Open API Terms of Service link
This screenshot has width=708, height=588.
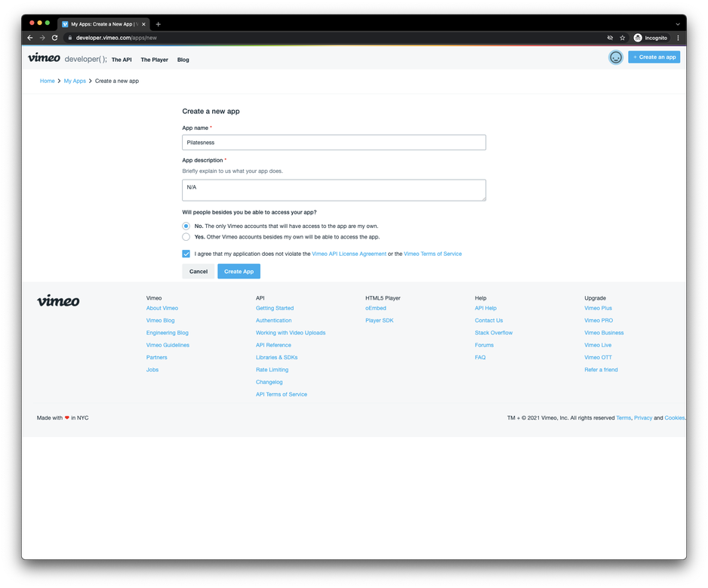pos(282,394)
